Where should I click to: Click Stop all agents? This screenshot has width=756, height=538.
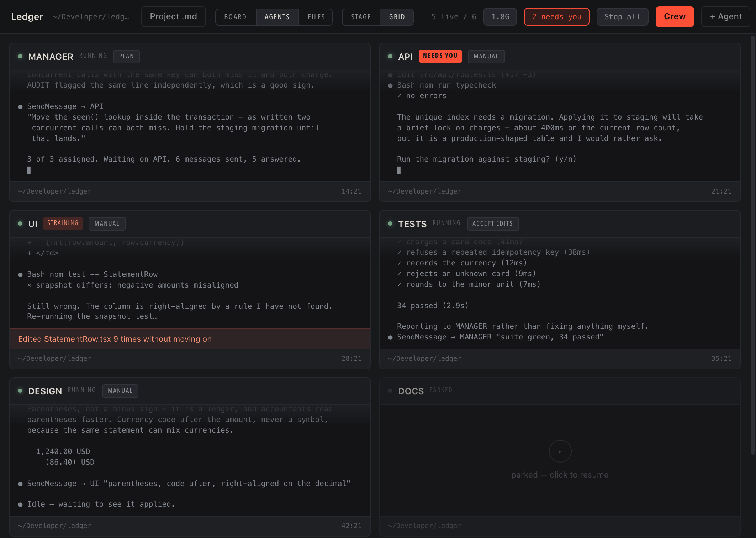(622, 17)
